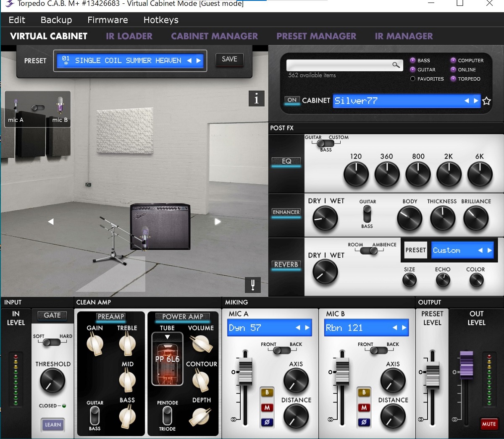Switch to IR Loader tab
This screenshot has height=439, width=504.
129,36
